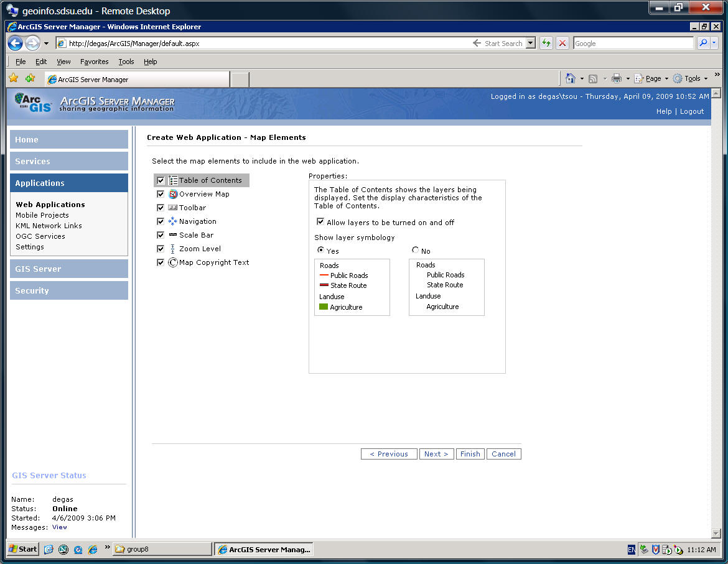This screenshot has height=564, width=728.
Task: Click the browser Forward arrow button
Action: click(x=32, y=44)
